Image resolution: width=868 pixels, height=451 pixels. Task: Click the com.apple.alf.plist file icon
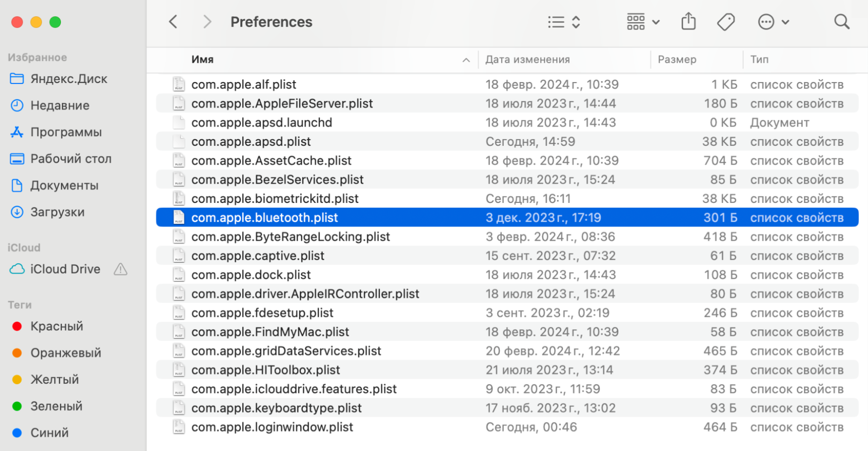[179, 84]
